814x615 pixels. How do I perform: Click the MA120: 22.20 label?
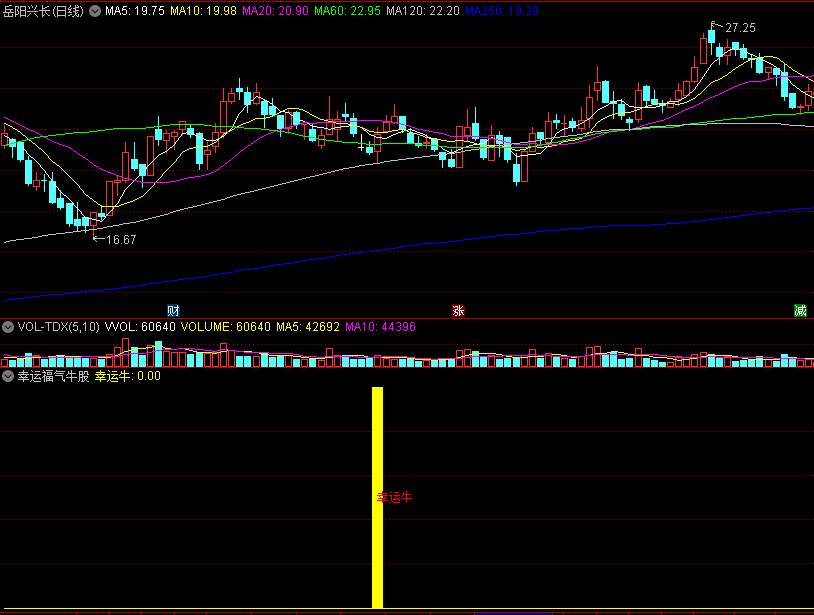pyautogui.click(x=423, y=11)
